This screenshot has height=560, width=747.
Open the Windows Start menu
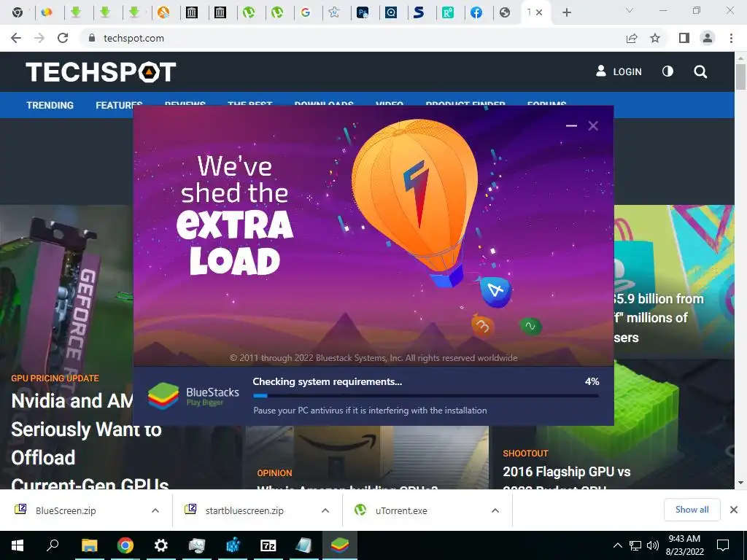pos(18,545)
